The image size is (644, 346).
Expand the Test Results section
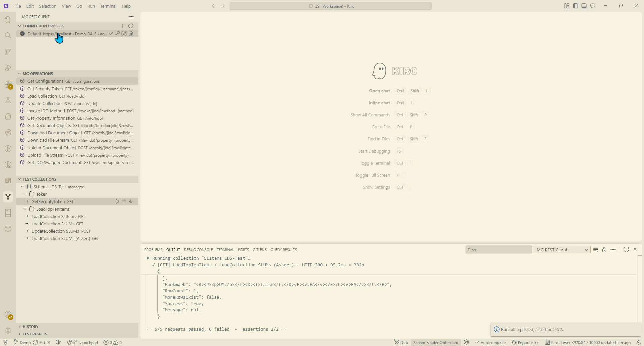point(77,334)
